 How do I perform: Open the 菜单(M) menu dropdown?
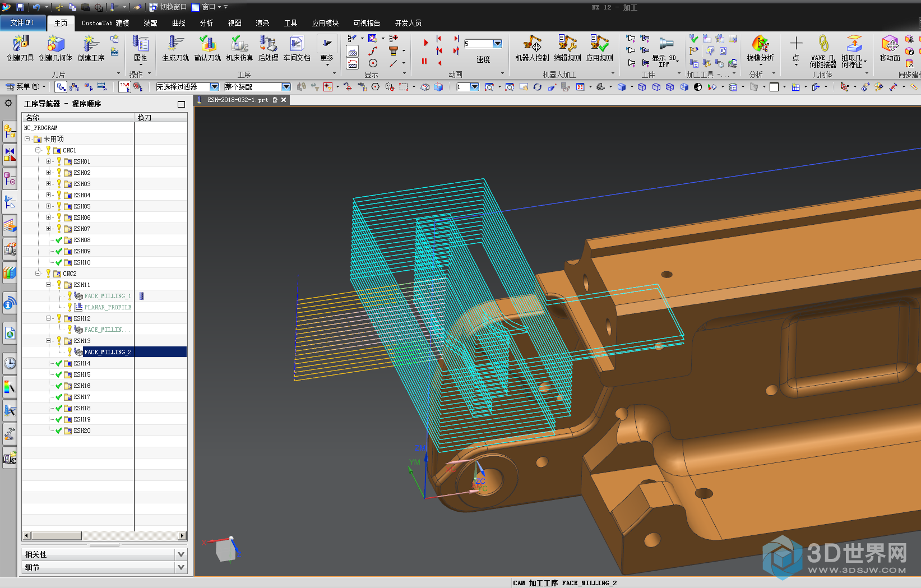click(x=26, y=87)
